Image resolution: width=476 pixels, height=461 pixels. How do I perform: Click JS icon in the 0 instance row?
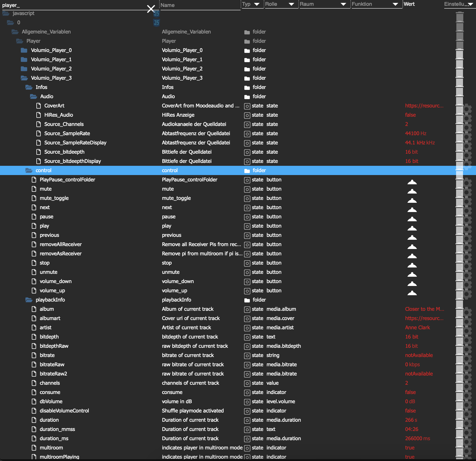156,23
